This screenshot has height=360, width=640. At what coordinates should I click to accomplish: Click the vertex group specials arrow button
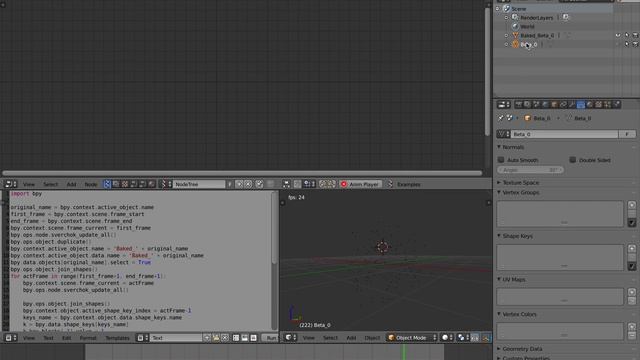(x=632, y=223)
